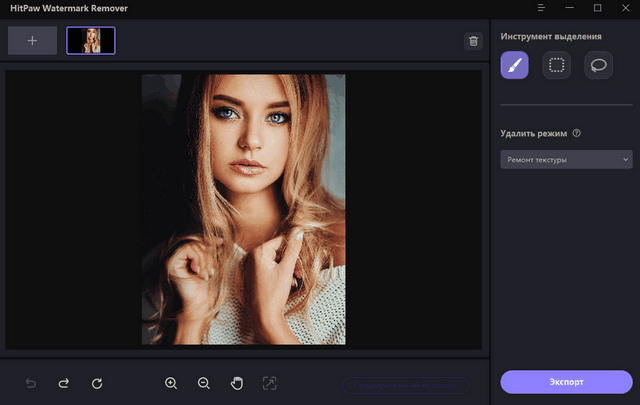The width and height of the screenshot is (640, 405).
Task: Zoom out with the magnifier minus icon
Action: click(204, 383)
